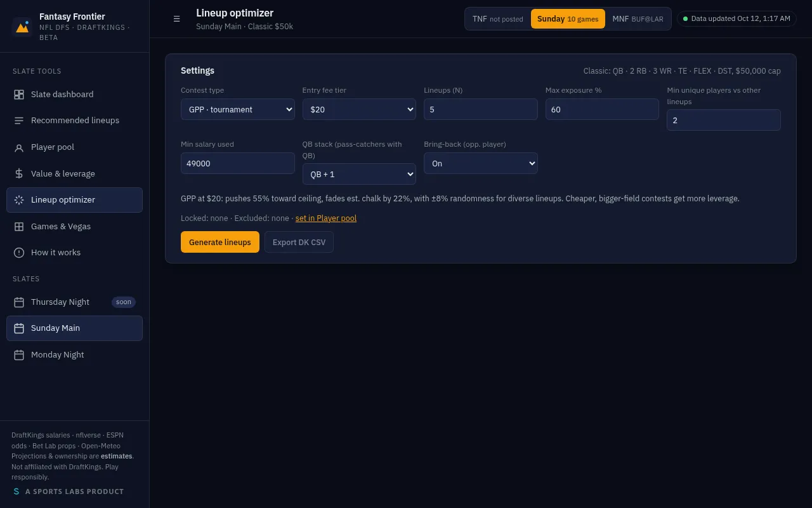Click the Sunday Main calendar icon

click(x=19, y=328)
